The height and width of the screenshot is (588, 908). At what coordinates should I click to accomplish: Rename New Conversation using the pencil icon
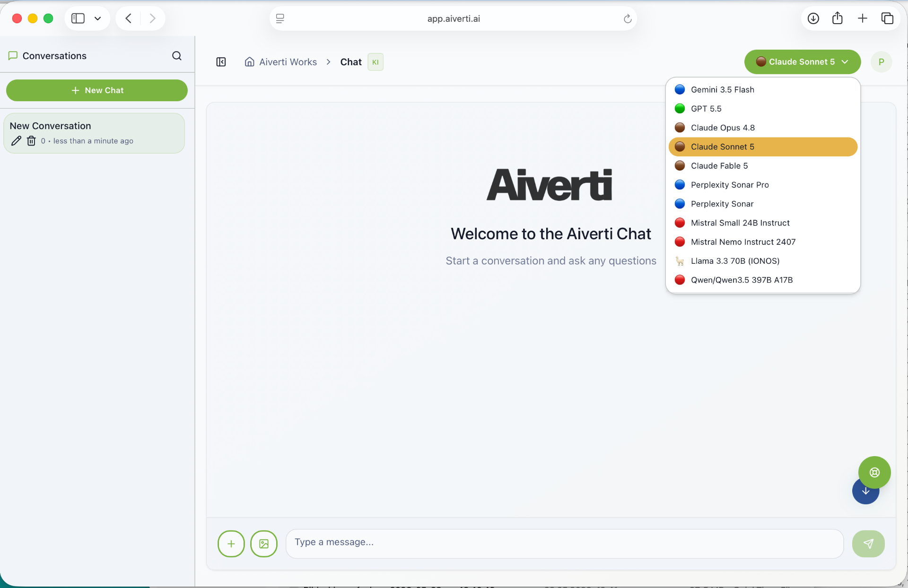click(x=16, y=141)
